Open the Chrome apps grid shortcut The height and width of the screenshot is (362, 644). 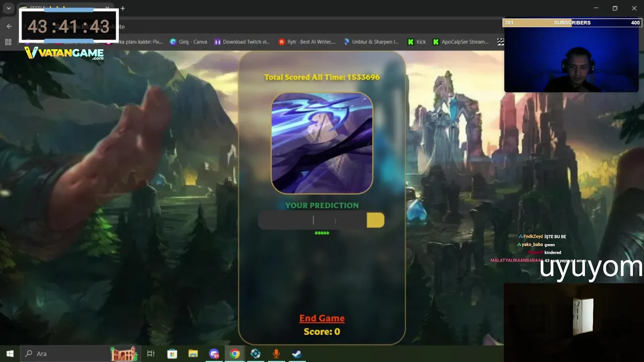pos(8,42)
